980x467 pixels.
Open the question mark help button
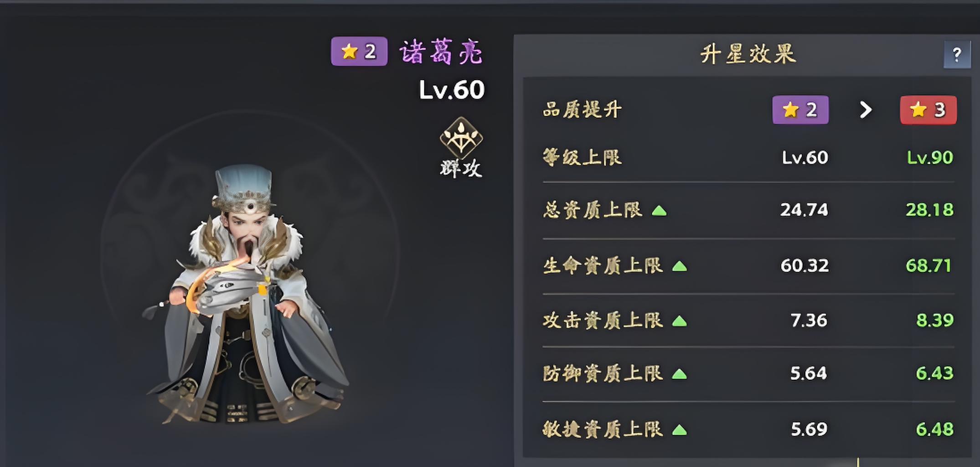click(957, 55)
